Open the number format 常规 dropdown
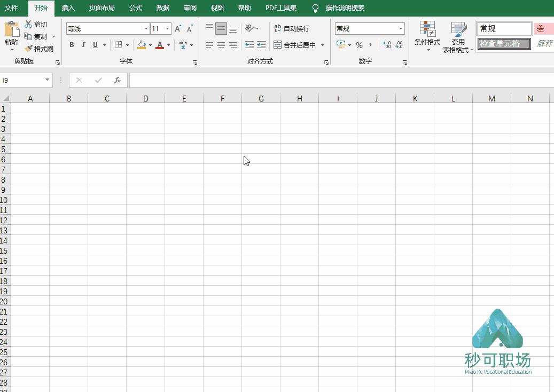 click(400, 28)
